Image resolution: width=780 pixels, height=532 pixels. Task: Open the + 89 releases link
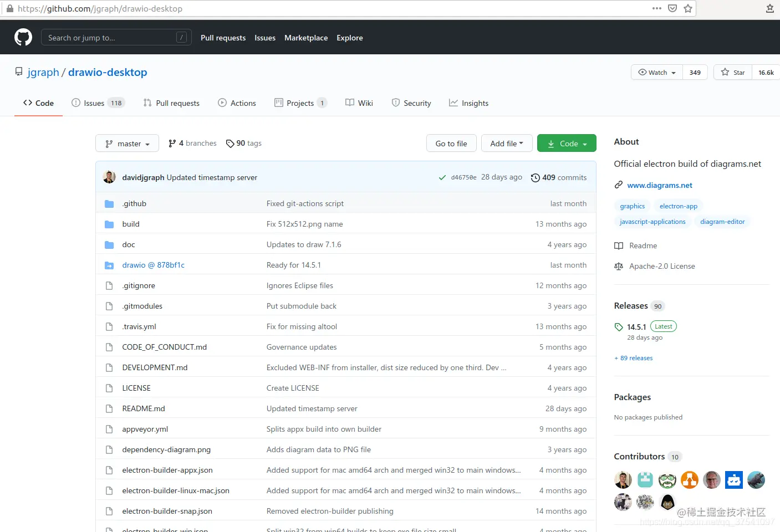[634, 358]
